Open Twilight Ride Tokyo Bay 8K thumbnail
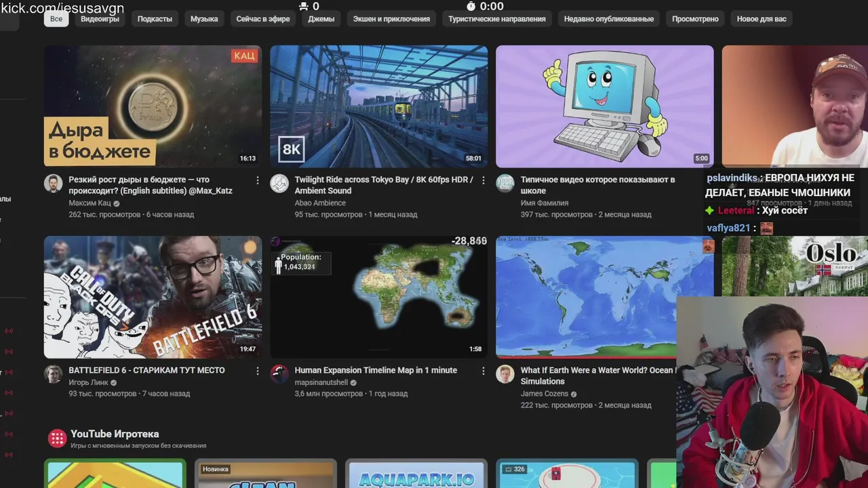This screenshot has width=868, height=488. tap(378, 106)
